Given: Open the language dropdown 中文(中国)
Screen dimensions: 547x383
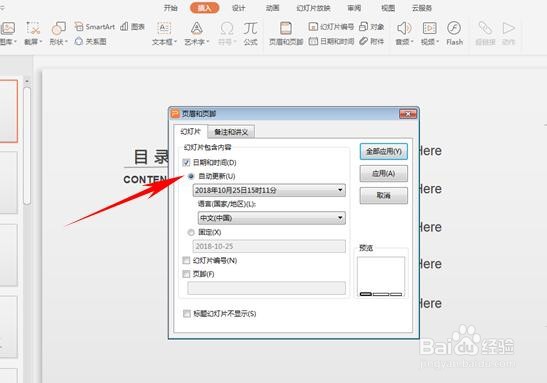Looking at the screenshot, I should [271, 218].
